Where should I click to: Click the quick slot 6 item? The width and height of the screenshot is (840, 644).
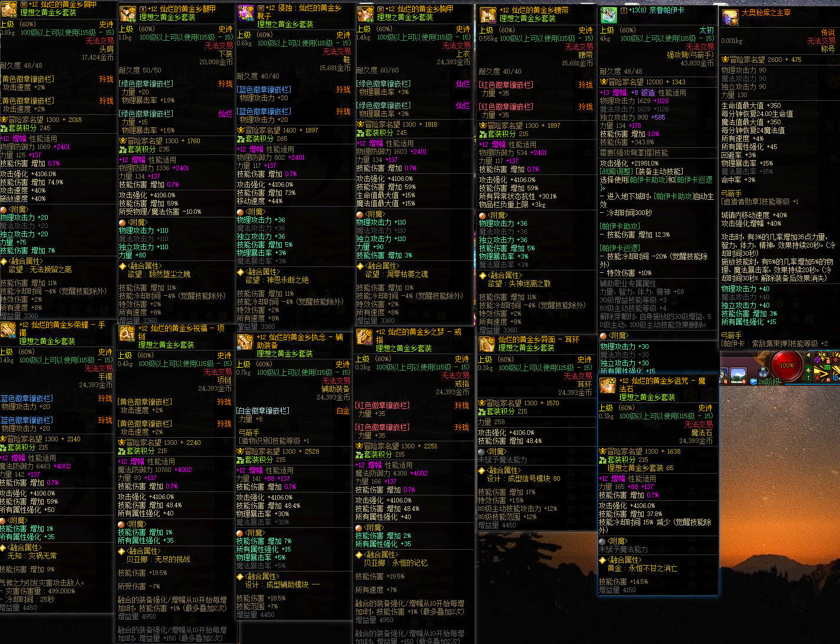point(737,375)
